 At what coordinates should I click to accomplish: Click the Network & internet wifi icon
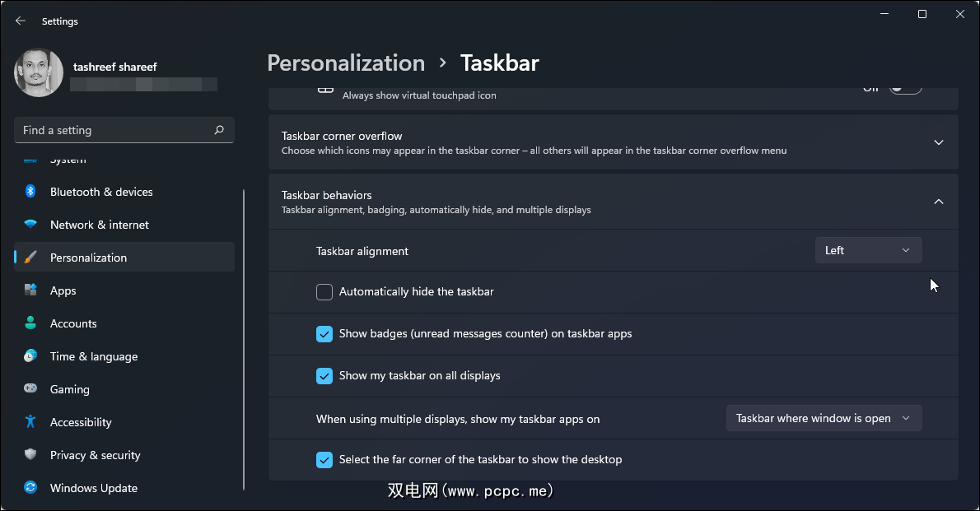tap(30, 225)
